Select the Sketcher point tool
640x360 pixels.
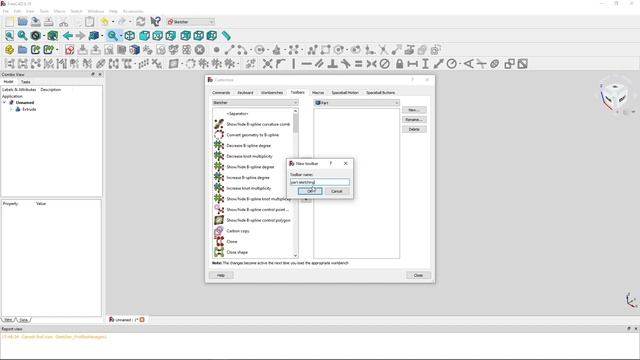pos(216,50)
